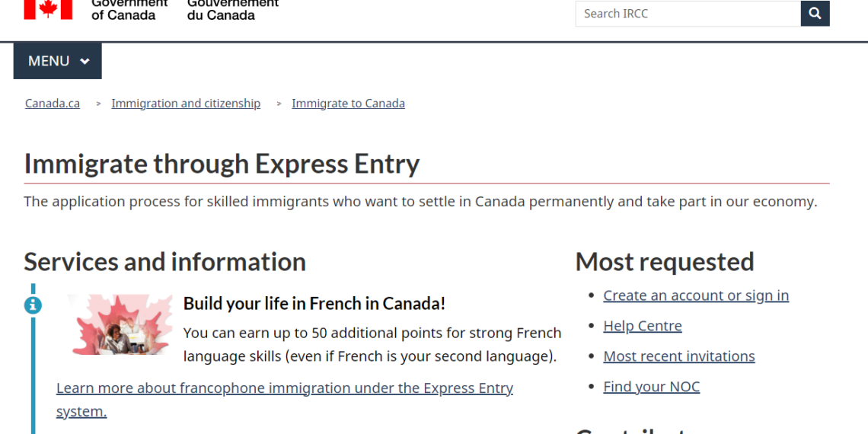The height and width of the screenshot is (434, 868).
Task: Click the Gouvernement du Canada text
Action: coord(232,10)
